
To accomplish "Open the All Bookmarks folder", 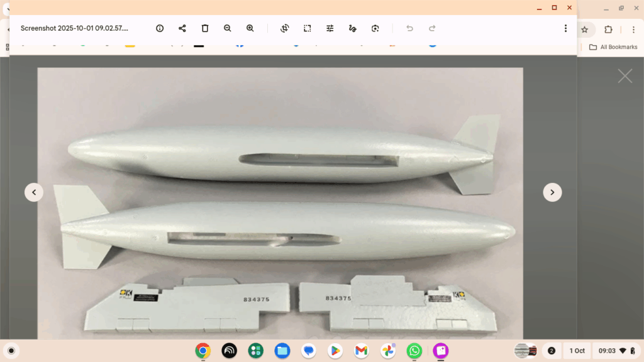I will click(x=613, y=47).
